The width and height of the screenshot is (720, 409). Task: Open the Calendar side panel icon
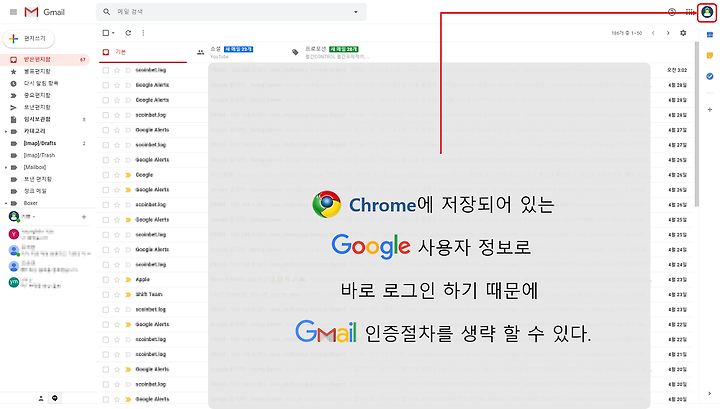tap(710, 35)
